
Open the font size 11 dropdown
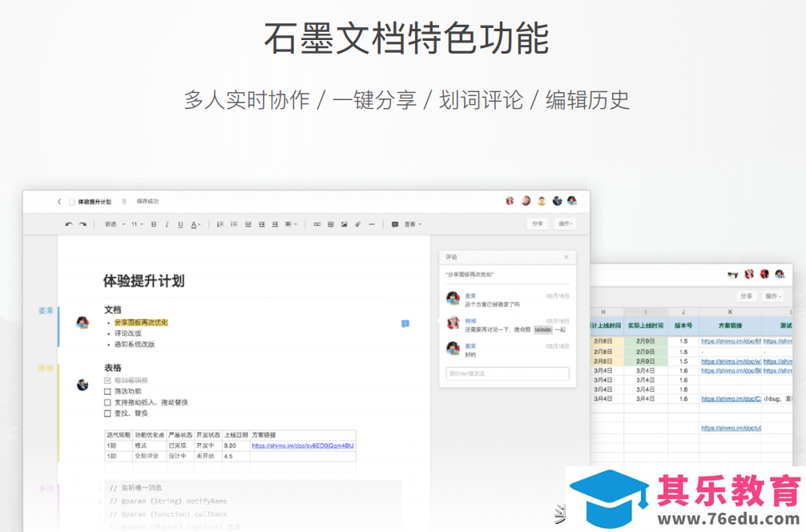[x=137, y=224]
